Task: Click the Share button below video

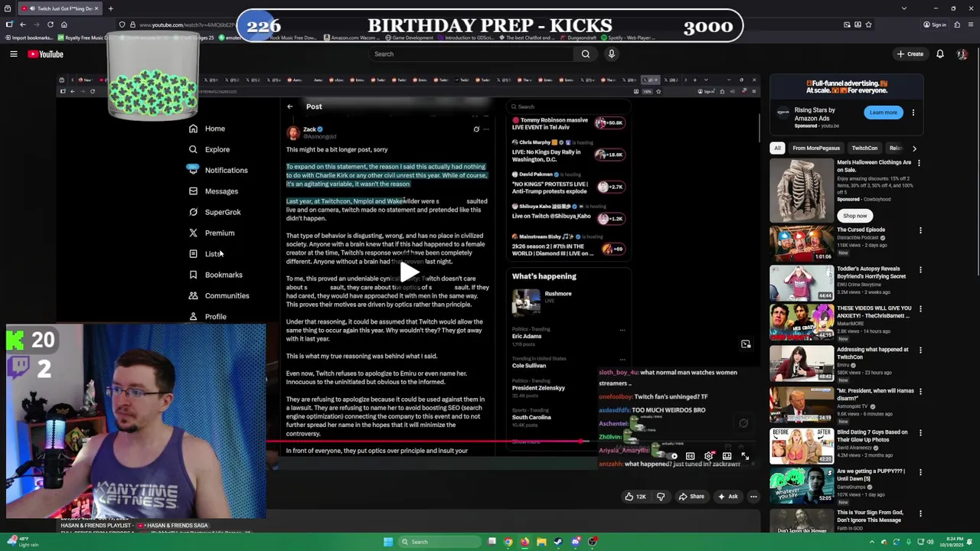Action: tap(691, 497)
